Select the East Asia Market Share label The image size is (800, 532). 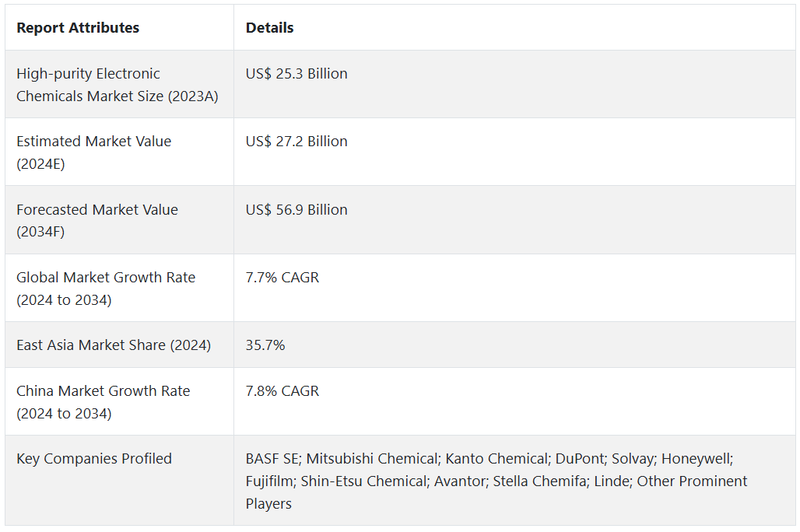coord(114,345)
